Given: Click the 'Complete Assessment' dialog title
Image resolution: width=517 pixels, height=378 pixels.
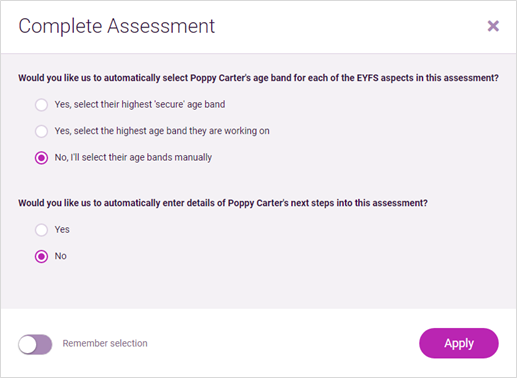Looking at the screenshot, I should (117, 26).
